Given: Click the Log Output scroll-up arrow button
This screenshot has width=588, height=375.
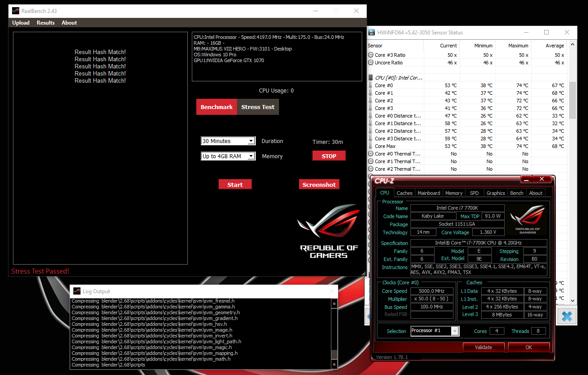Looking at the screenshot, I should point(334,304).
